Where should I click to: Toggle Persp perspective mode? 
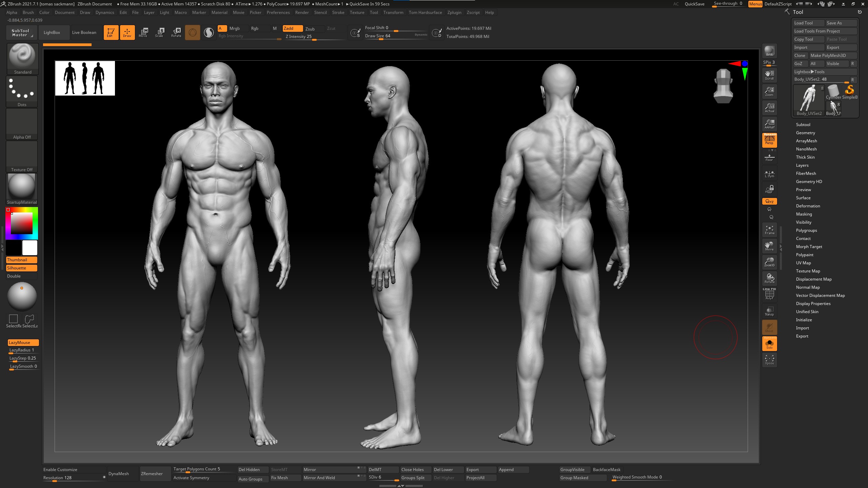[x=769, y=140]
